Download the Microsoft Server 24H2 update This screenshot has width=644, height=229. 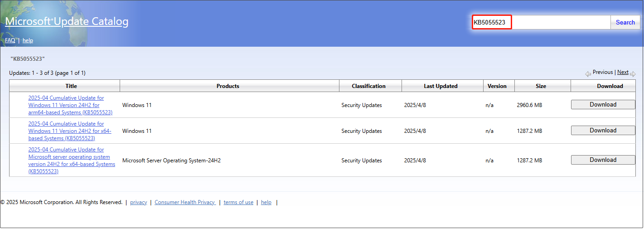603,160
